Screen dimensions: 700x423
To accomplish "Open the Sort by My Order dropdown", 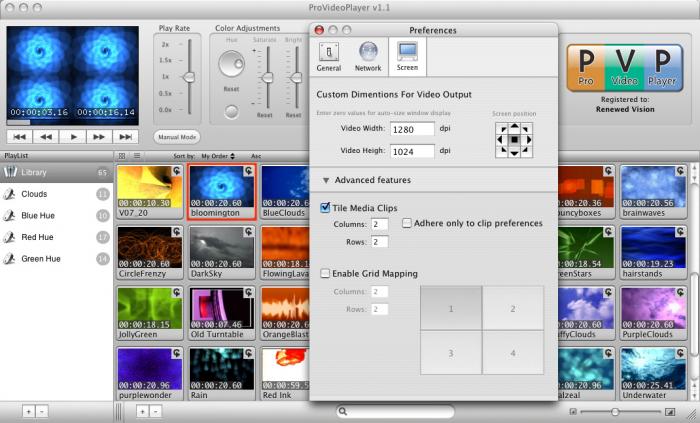I will click(216, 156).
